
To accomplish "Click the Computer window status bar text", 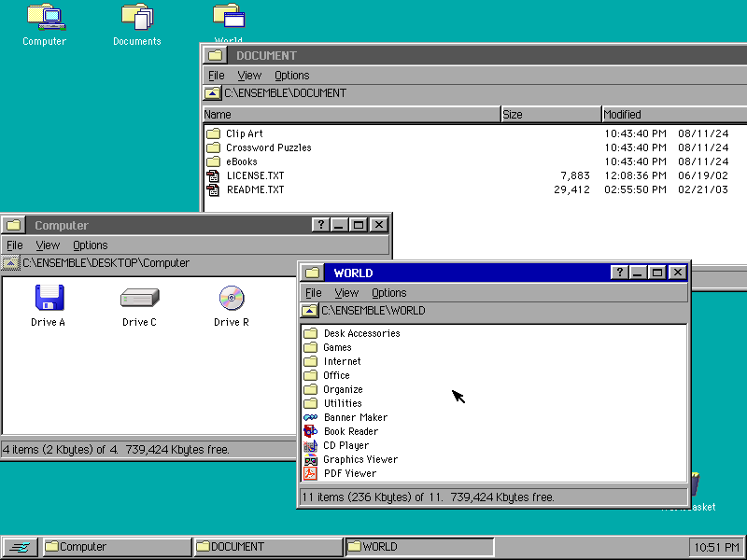I will 116,450.
